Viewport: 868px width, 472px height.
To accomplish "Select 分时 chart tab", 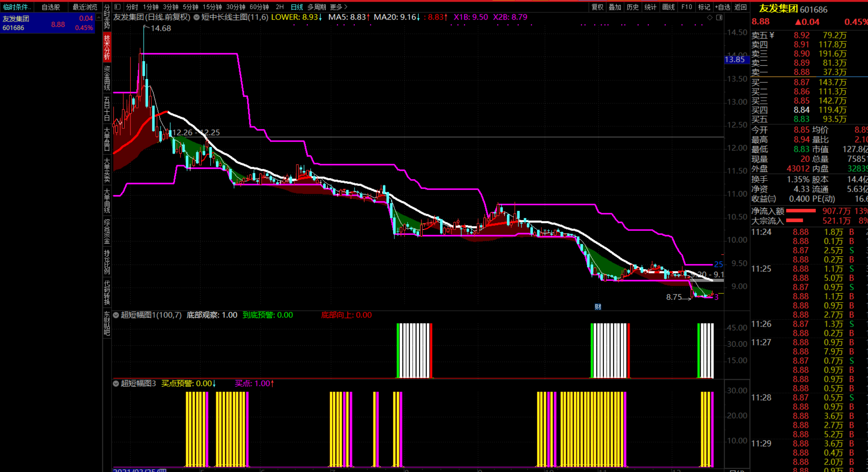I will coord(132,7).
